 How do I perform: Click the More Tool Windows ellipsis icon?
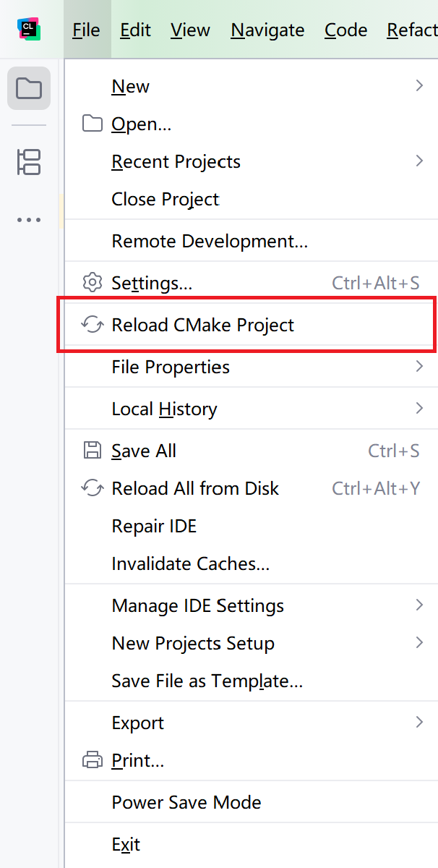28,219
